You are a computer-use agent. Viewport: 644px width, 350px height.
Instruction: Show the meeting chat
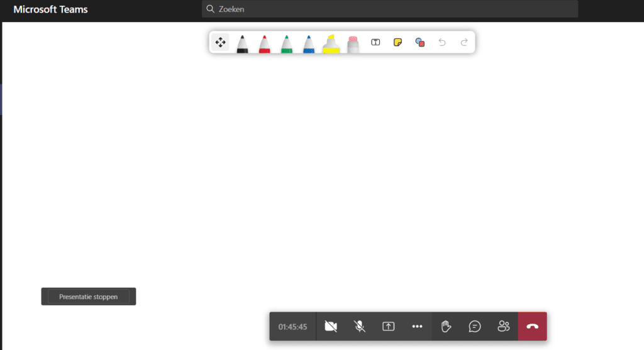[475, 326]
